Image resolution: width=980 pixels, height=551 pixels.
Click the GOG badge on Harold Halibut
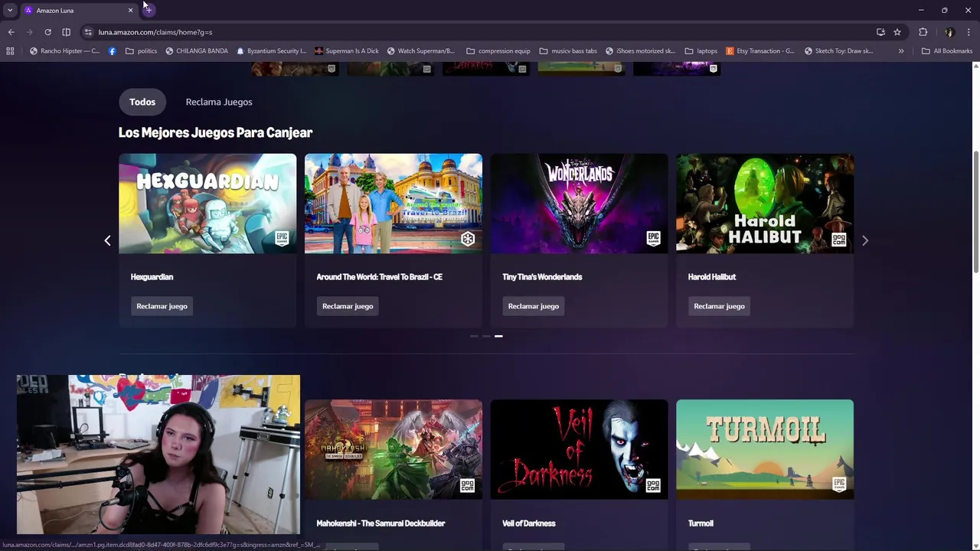coord(839,239)
